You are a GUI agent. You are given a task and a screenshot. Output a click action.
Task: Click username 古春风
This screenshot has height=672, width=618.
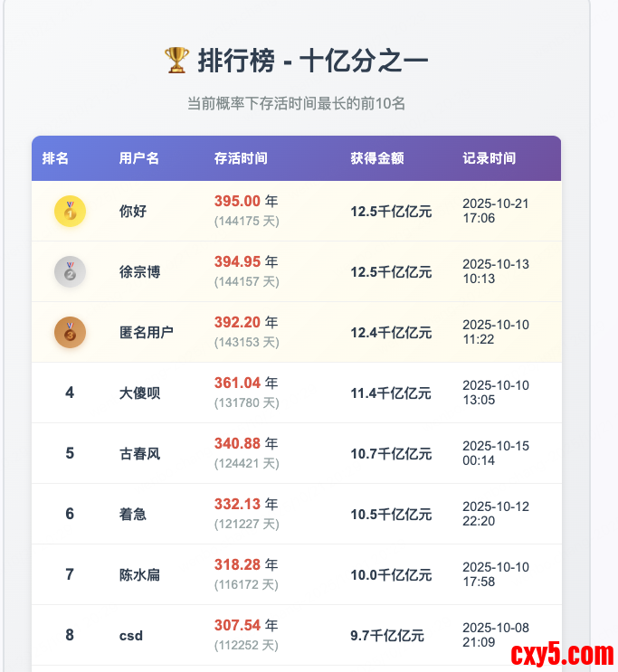click(x=140, y=454)
